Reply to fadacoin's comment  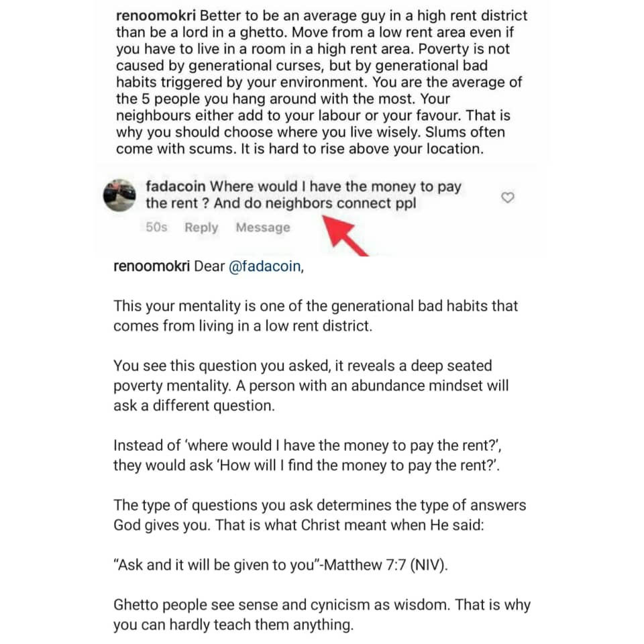click(x=201, y=227)
